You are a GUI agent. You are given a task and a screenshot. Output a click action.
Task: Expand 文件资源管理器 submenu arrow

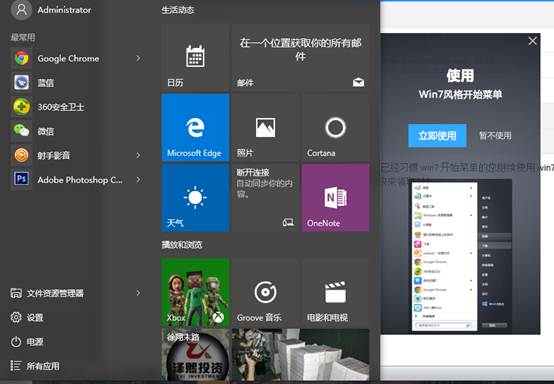[x=138, y=293]
